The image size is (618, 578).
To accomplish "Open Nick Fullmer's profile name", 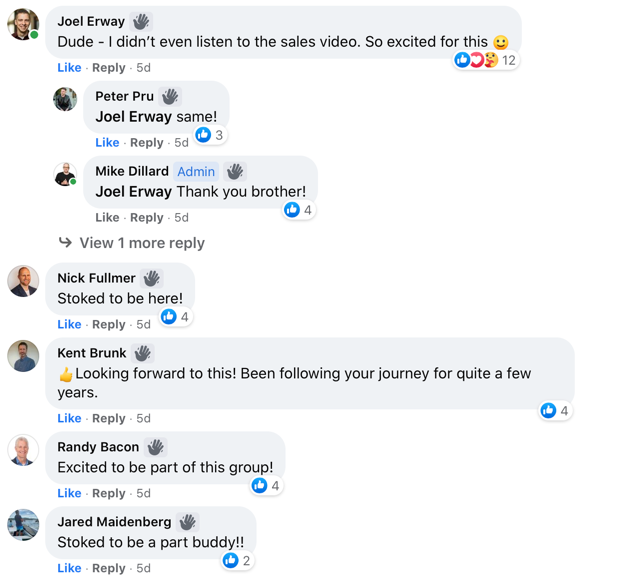I will coord(96,278).
